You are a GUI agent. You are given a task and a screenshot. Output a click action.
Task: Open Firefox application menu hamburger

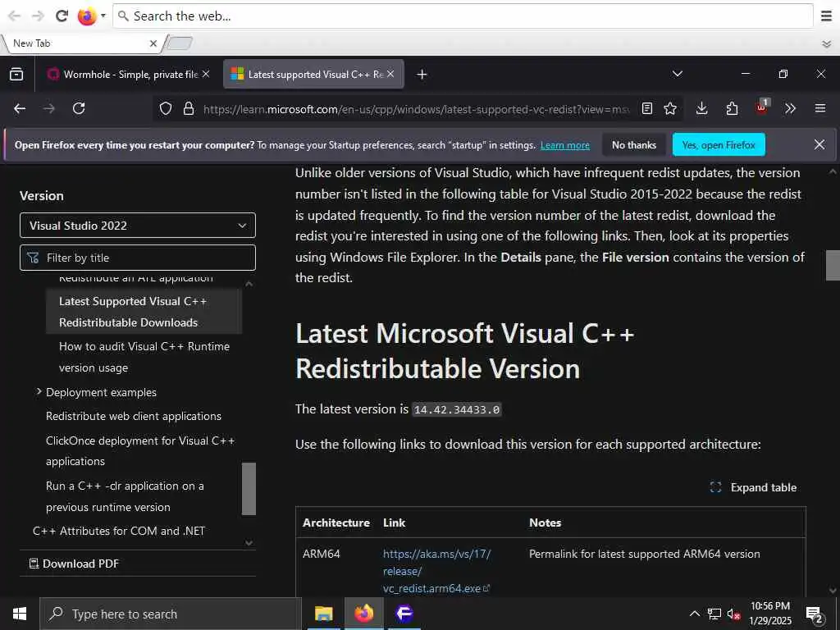pyautogui.click(x=820, y=109)
